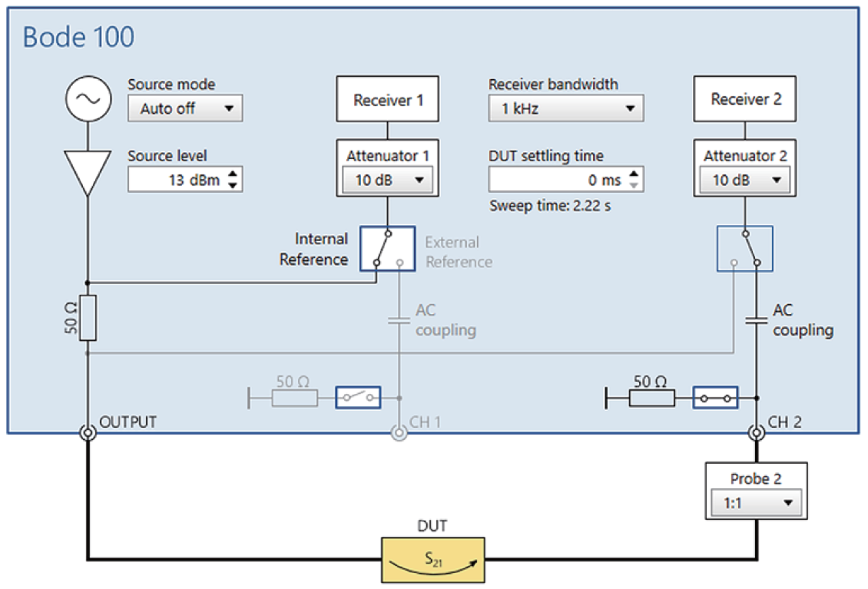Click the Source mode label
The height and width of the screenshot is (589, 868).
coord(171,84)
